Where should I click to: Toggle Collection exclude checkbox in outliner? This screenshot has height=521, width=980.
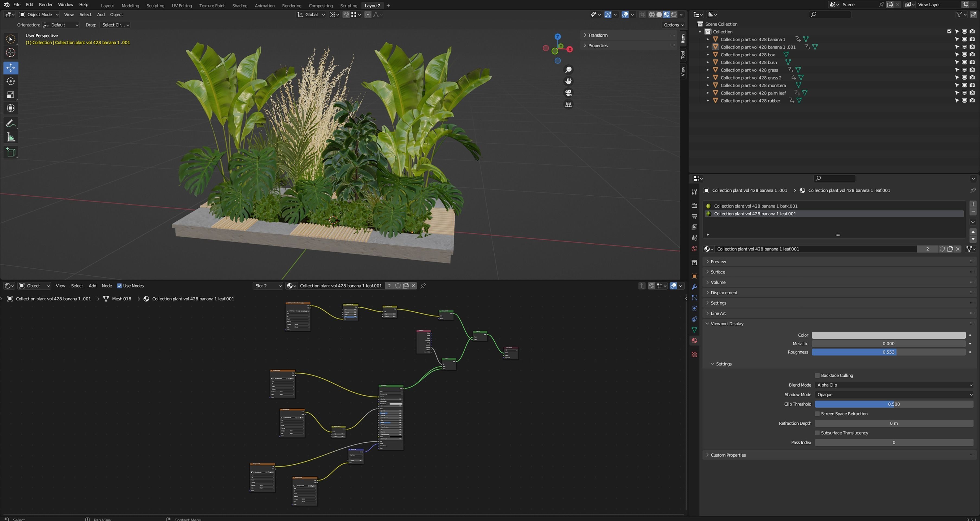pos(949,31)
